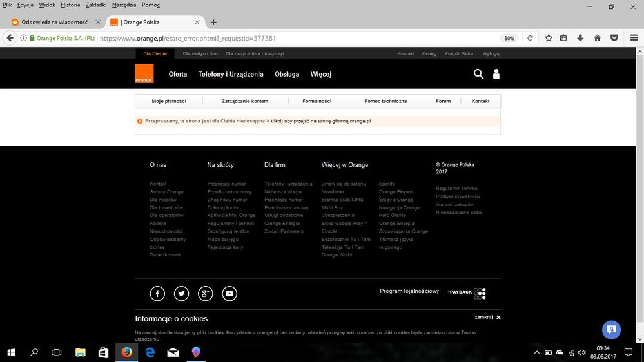This screenshot has height=362, width=644.
Task: Open the Twitter social icon
Action: coord(181,294)
